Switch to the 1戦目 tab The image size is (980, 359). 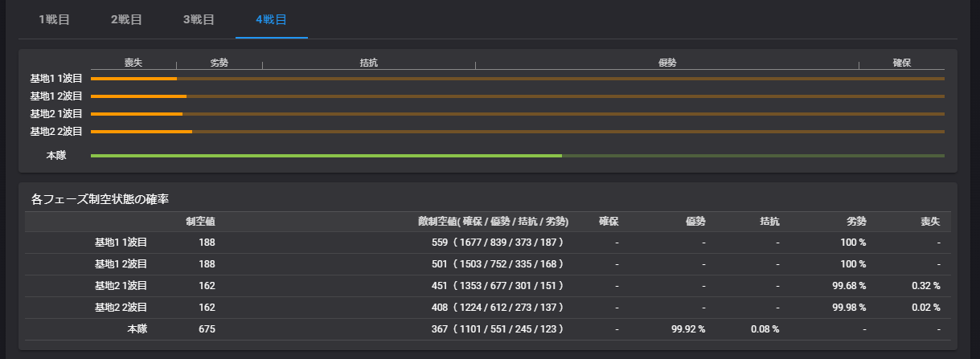(x=54, y=19)
